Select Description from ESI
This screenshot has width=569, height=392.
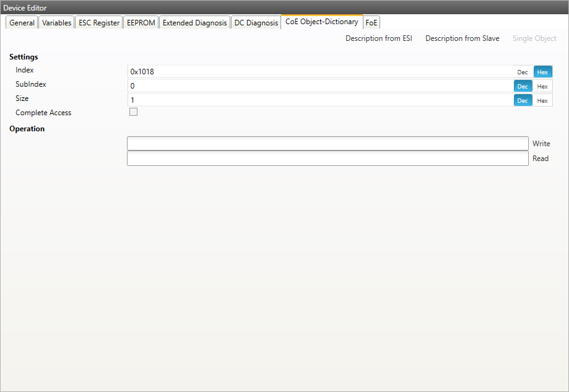pos(378,38)
